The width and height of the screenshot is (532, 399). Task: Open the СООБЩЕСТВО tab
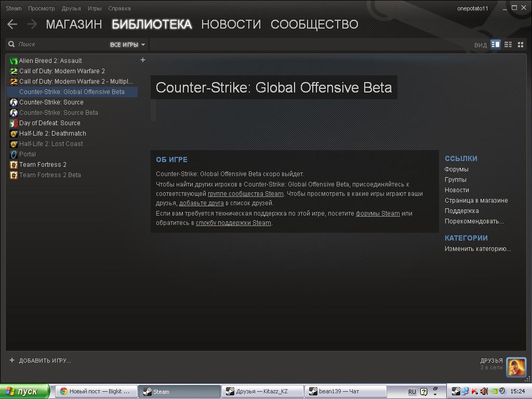point(314,24)
